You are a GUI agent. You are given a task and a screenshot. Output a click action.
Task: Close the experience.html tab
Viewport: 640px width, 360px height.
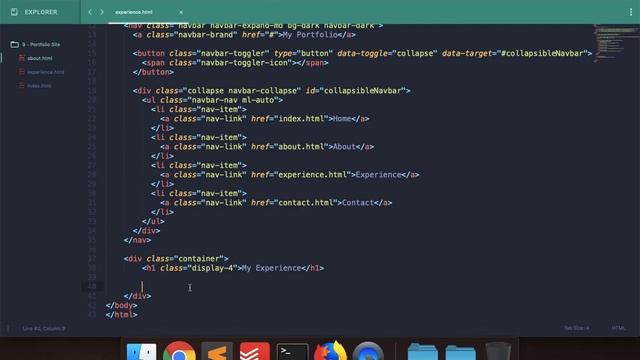click(181, 12)
